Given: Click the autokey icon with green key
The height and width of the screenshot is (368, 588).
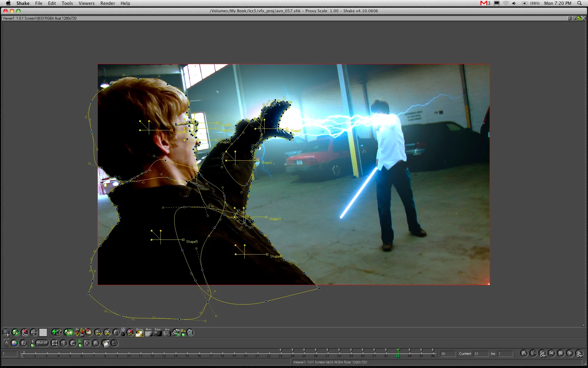Looking at the screenshot, I should click(15, 332).
